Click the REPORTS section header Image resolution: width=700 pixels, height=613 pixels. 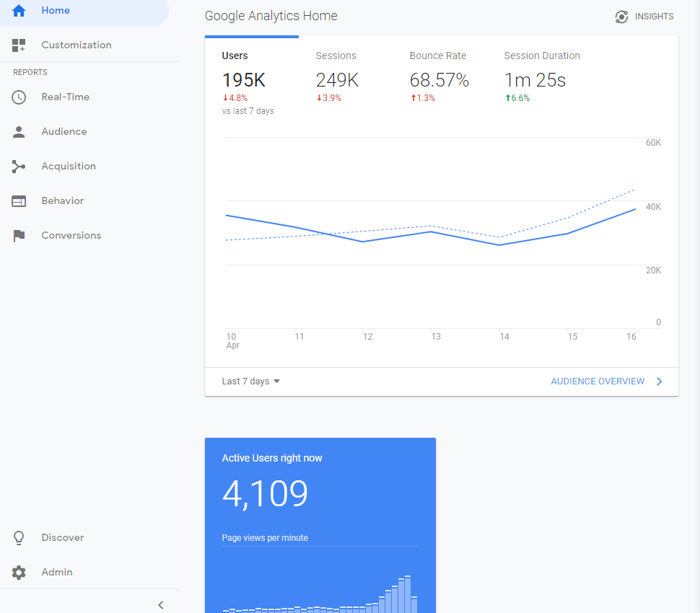(30, 72)
